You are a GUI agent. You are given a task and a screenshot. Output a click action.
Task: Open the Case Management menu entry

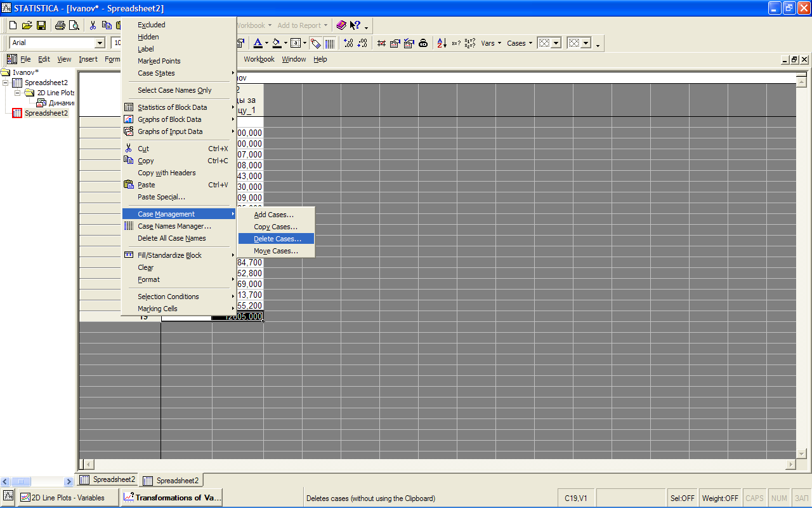click(x=179, y=214)
